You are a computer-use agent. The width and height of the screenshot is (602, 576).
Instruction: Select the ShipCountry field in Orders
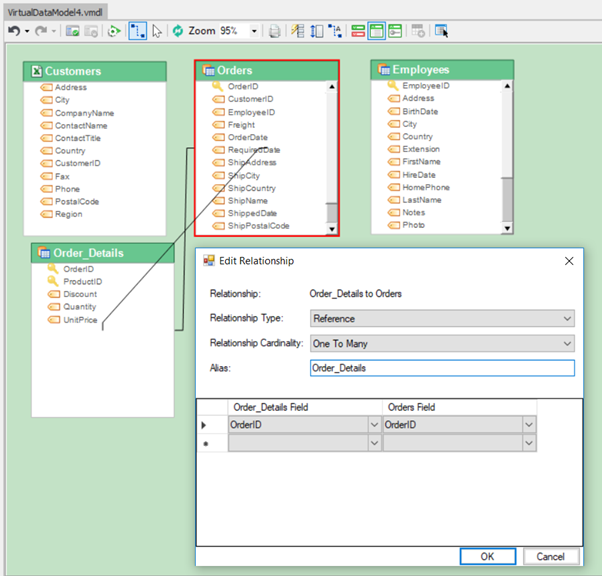[x=251, y=188]
